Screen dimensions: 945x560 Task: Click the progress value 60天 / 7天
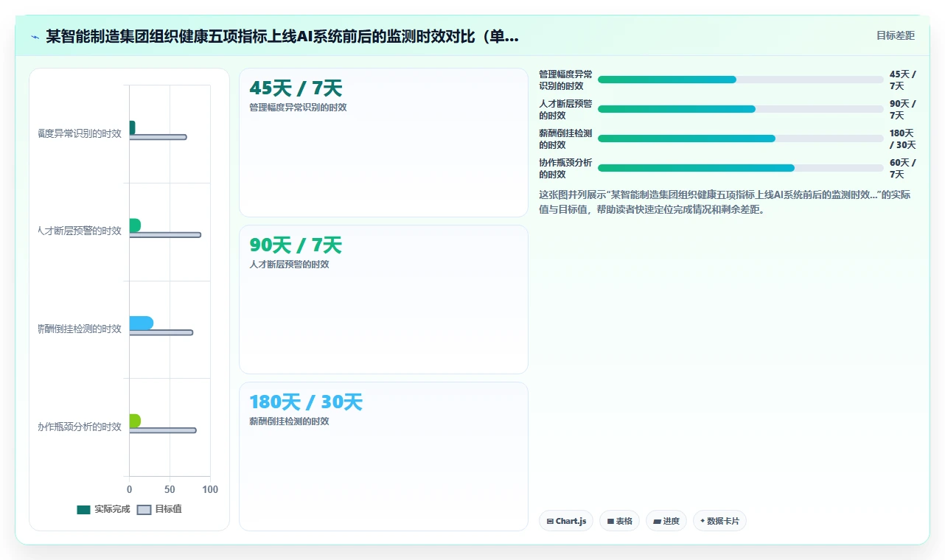point(902,168)
